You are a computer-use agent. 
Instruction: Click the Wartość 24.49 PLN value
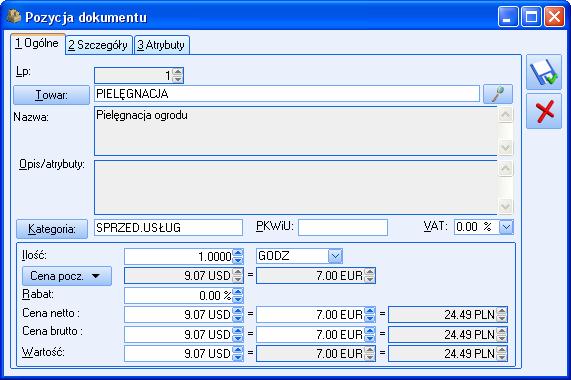469,353
